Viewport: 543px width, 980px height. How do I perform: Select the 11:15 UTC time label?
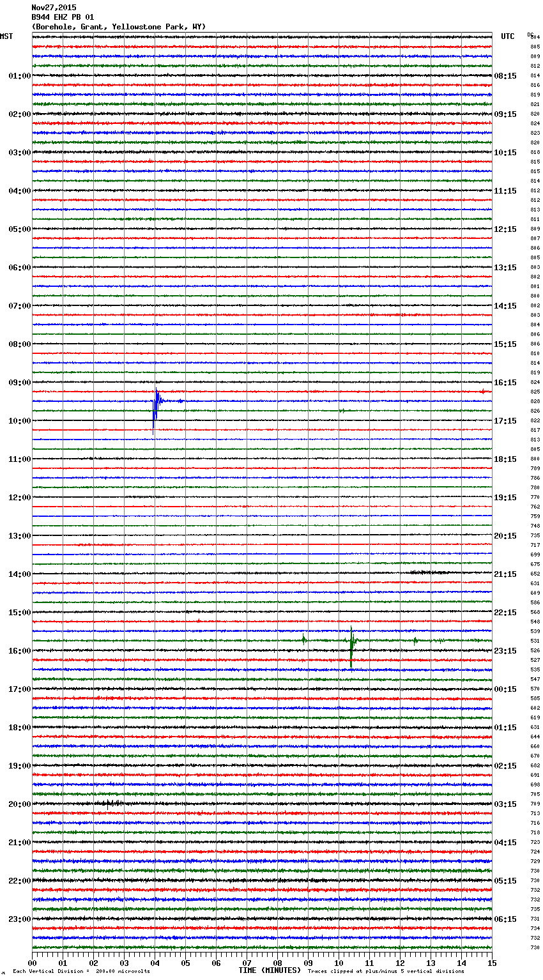(x=505, y=191)
